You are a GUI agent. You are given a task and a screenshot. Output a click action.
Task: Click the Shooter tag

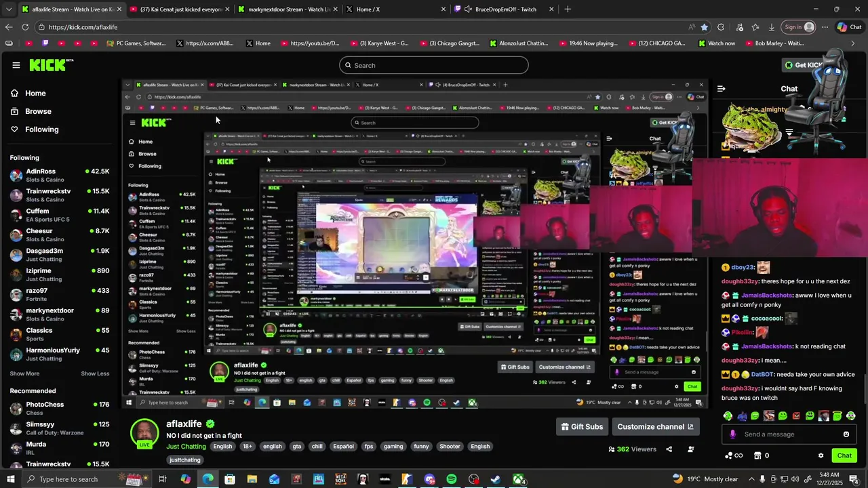[x=450, y=447]
